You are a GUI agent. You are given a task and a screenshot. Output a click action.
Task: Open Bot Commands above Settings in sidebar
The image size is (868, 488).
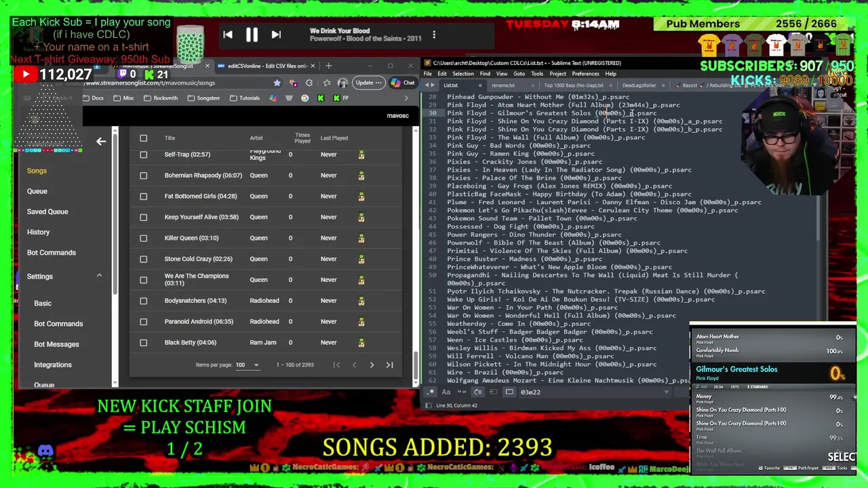point(52,252)
